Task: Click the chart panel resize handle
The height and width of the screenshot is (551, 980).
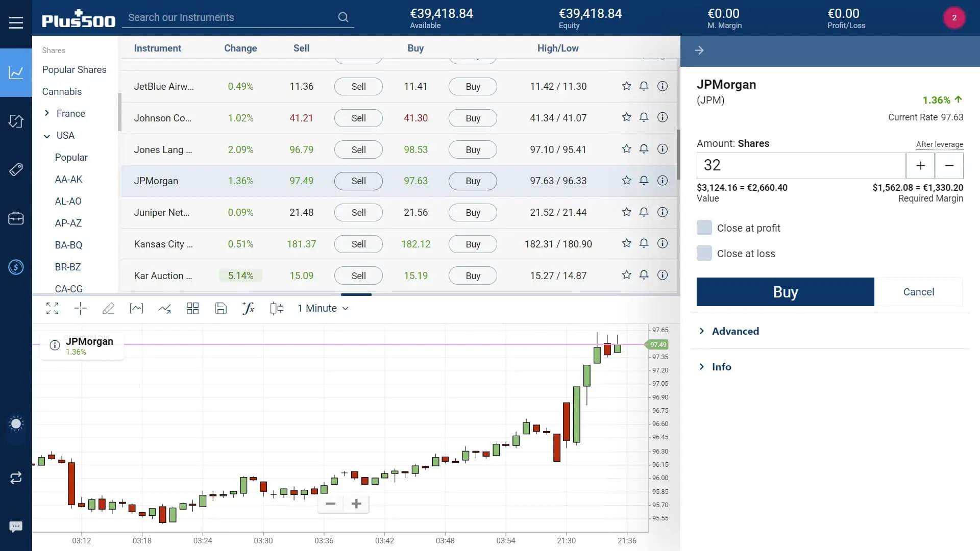Action: (x=356, y=294)
